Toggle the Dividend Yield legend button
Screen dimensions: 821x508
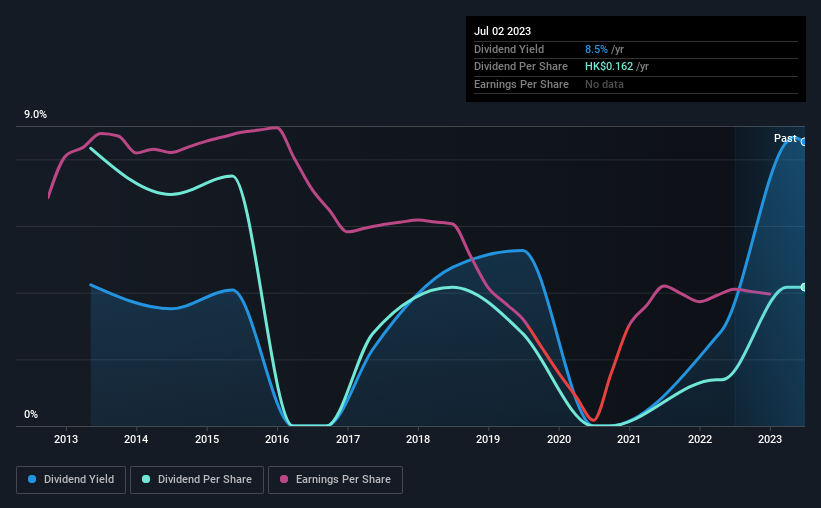coord(71,480)
